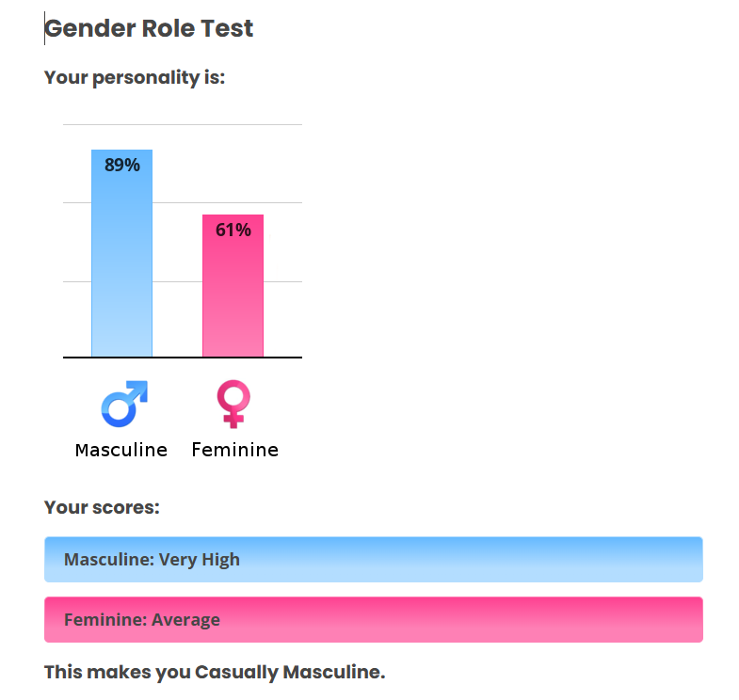
Task: Click the "Your scores:" heading
Action: point(102,508)
